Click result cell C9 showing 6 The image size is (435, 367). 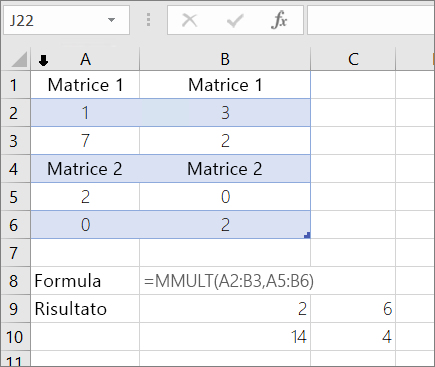pyautogui.click(x=353, y=309)
